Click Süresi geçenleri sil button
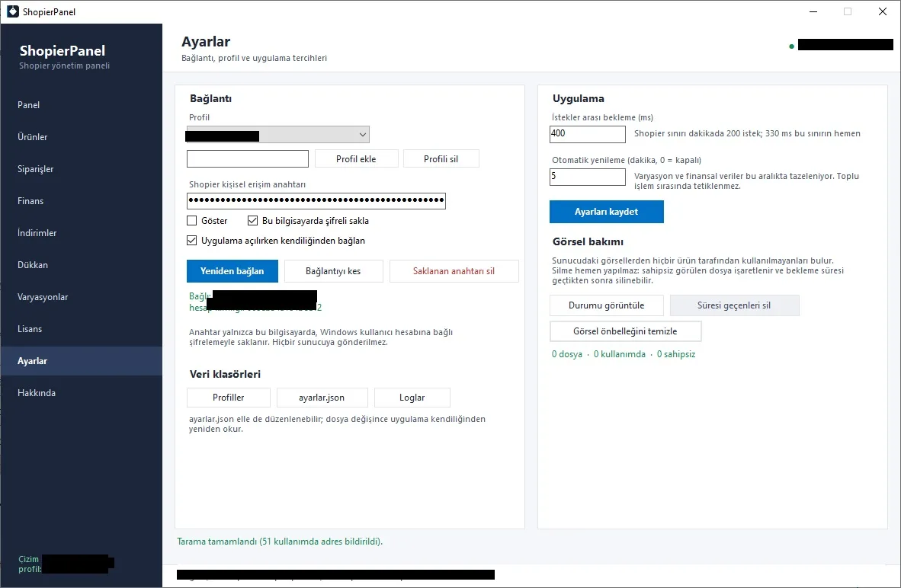Viewport: 901px width, 588px height. [x=734, y=305]
